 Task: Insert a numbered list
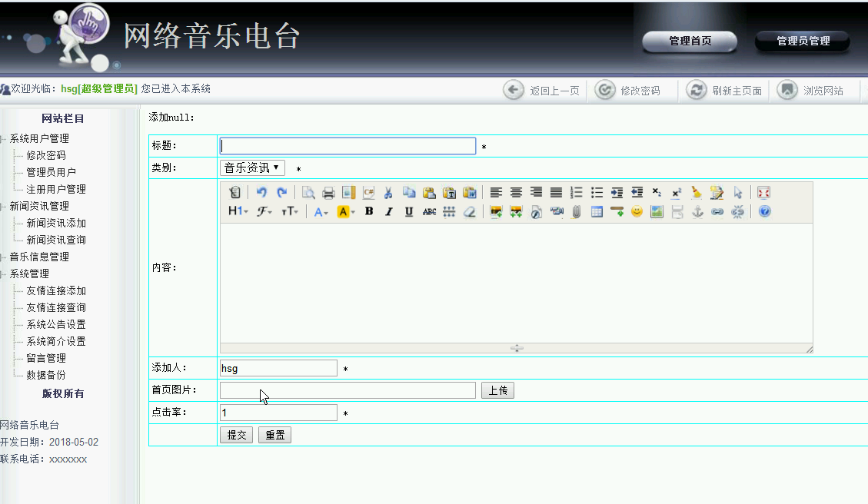(577, 193)
